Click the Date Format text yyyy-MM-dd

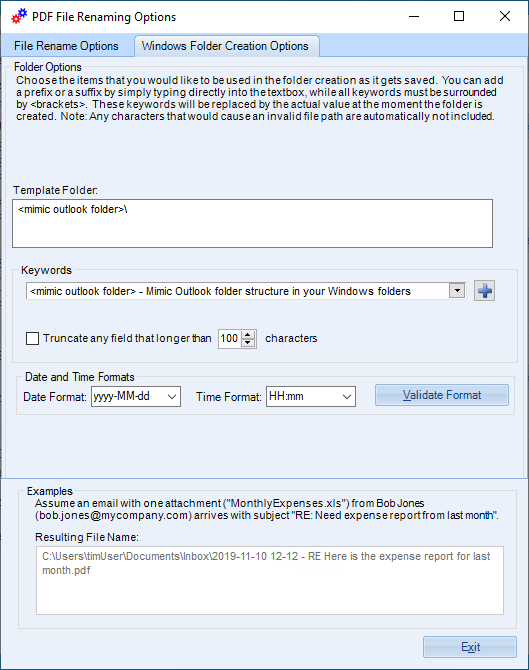click(x=122, y=396)
